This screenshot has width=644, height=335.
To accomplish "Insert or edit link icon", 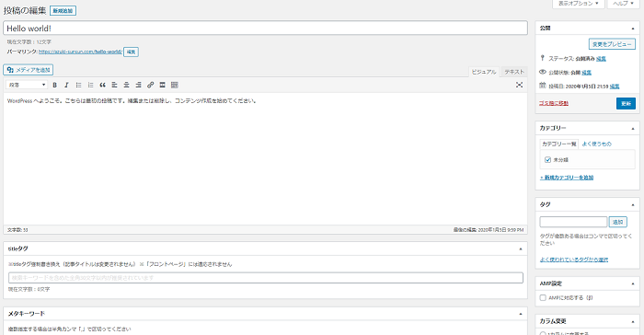I will click(x=150, y=85).
